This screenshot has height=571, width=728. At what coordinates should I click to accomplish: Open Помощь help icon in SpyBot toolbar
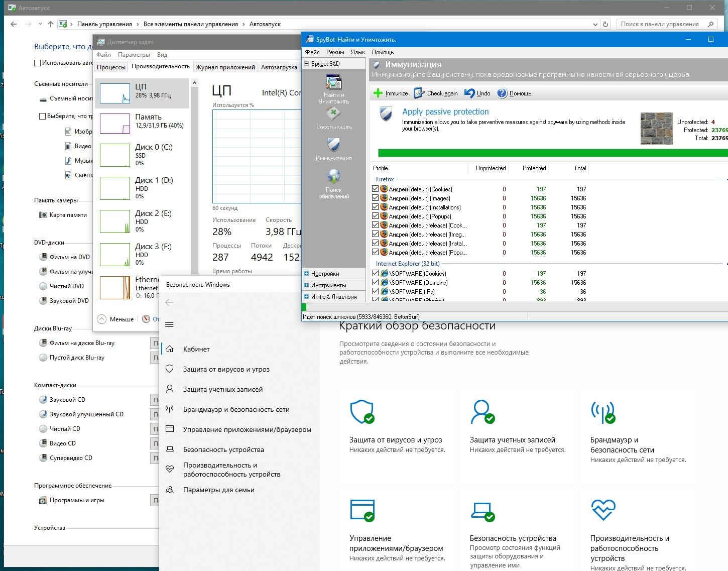click(x=502, y=93)
